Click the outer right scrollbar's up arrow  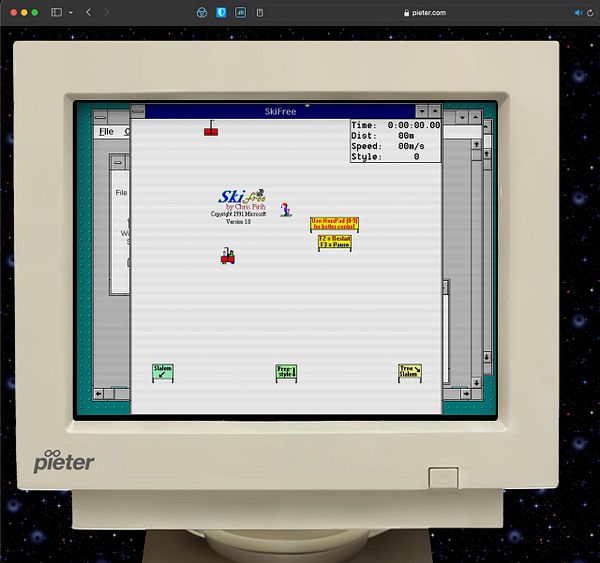(x=487, y=154)
